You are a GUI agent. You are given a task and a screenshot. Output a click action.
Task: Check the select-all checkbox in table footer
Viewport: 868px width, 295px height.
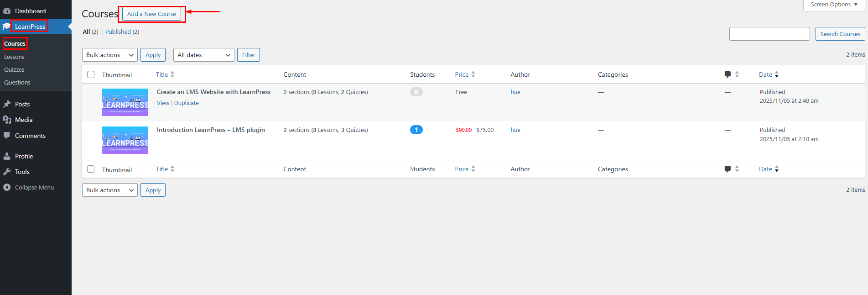pos(91,169)
